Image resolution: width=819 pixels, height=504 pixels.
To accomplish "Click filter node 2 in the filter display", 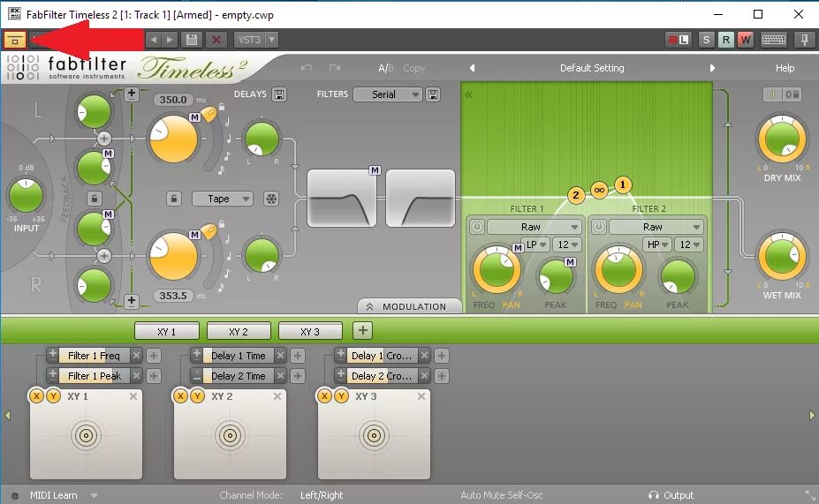I will tap(576, 196).
